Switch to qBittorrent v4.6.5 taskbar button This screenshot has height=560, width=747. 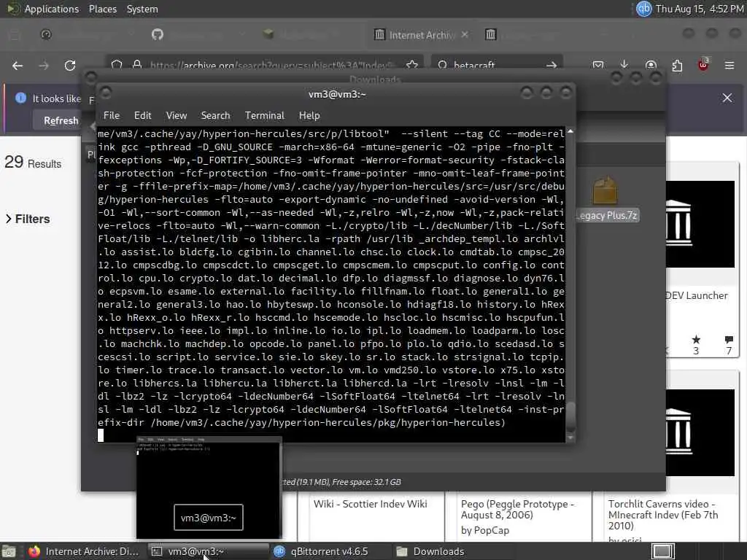[329, 551]
